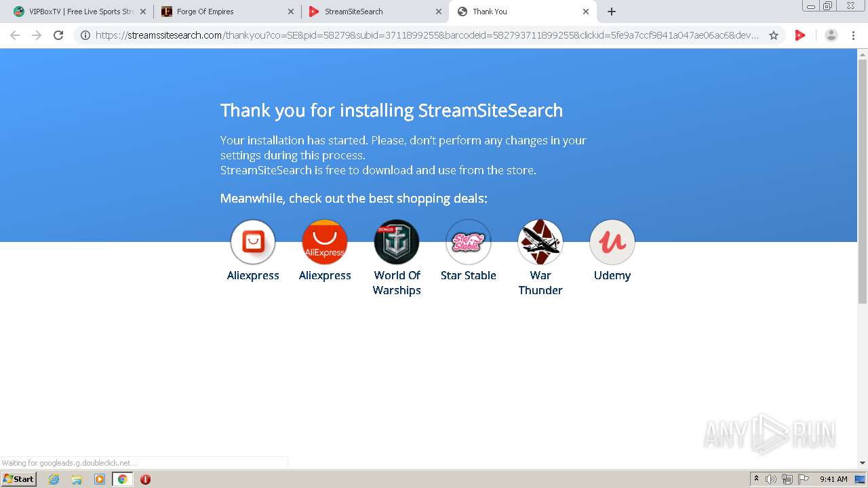This screenshot has width=868, height=488.
Task: Go forward to next page
Action: pyautogui.click(x=37, y=35)
